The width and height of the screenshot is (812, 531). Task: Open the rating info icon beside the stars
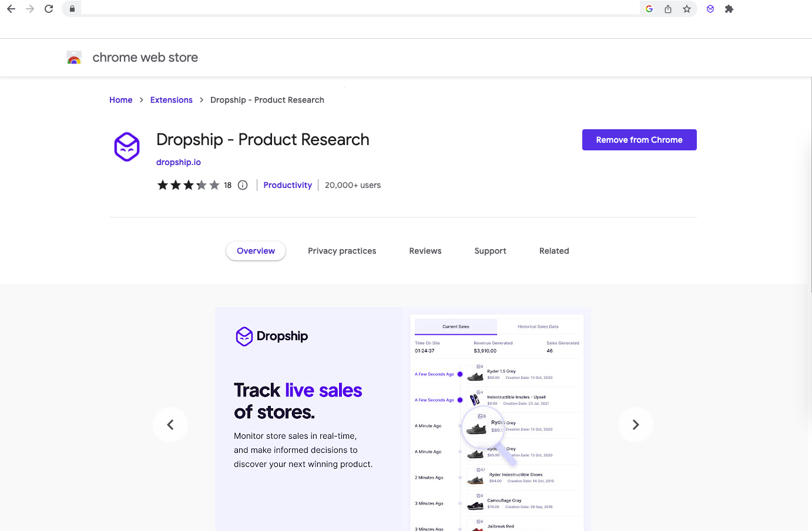[243, 184]
